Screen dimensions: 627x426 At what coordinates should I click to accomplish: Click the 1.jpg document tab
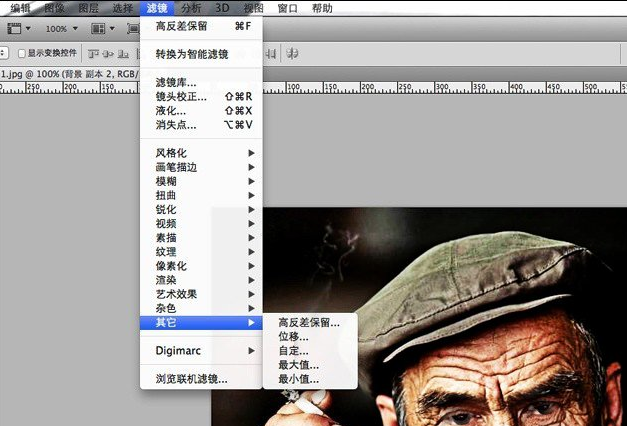[70, 74]
